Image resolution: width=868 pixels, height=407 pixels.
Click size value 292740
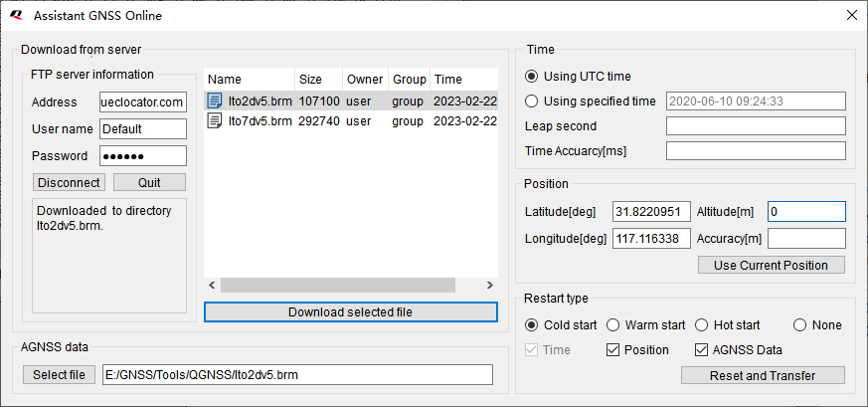coord(319,121)
